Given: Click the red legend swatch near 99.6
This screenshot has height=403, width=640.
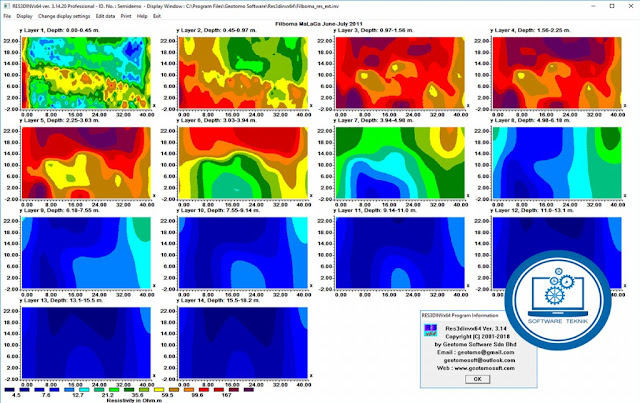Looking at the screenshot, I should click(x=204, y=390).
